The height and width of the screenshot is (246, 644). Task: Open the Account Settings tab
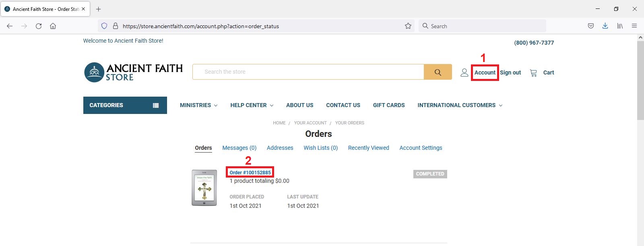[x=421, y=148]
